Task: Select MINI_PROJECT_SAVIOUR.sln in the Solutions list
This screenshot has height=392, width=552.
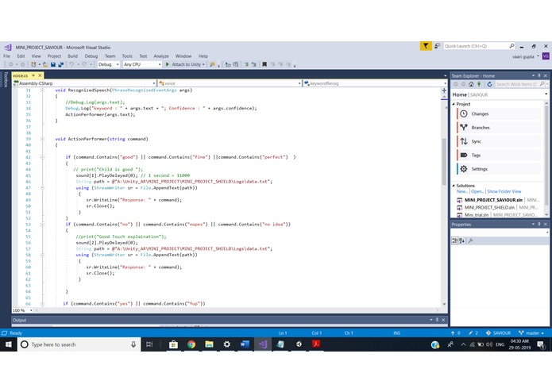Action: tap(493, 200)
